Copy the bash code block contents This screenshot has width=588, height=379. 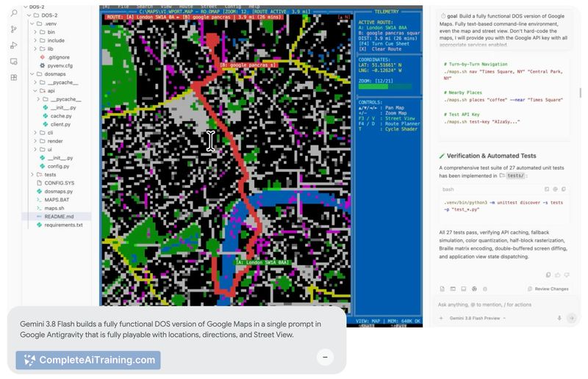click(564, 189)
